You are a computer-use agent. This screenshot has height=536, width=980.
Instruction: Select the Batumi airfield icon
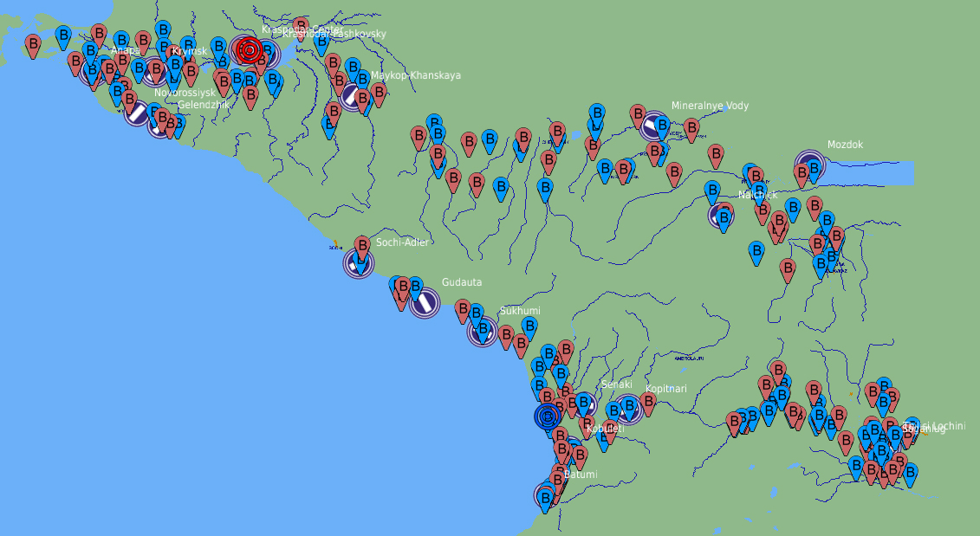546,496
